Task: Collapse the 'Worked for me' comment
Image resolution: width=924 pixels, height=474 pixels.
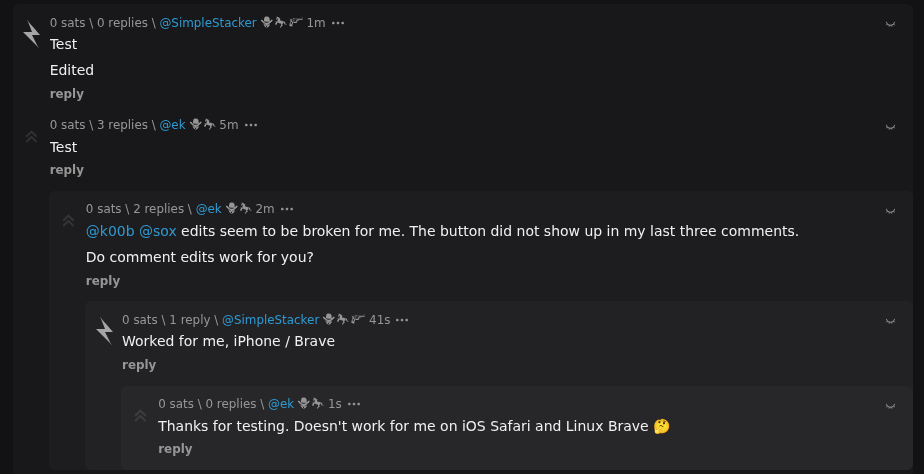Action: click(890, 321)
